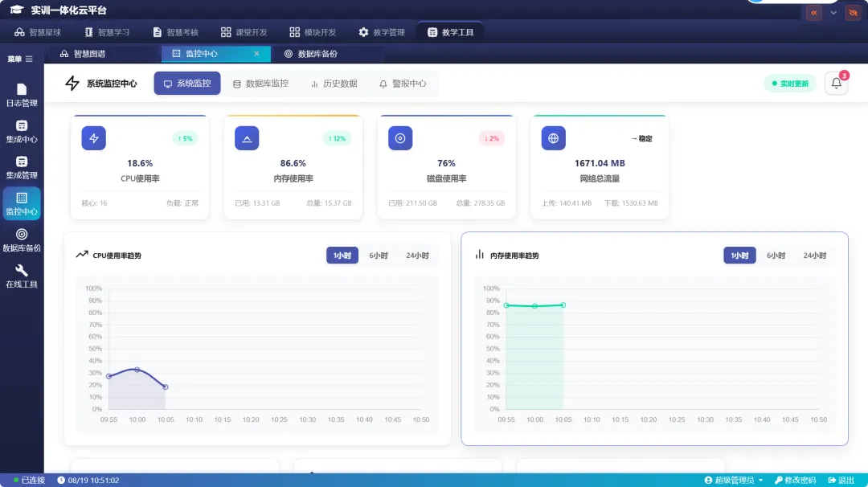This screenshot has height=487, width=868.
Task: Click the CPU lightning bolt card icon
Action: 93,138
